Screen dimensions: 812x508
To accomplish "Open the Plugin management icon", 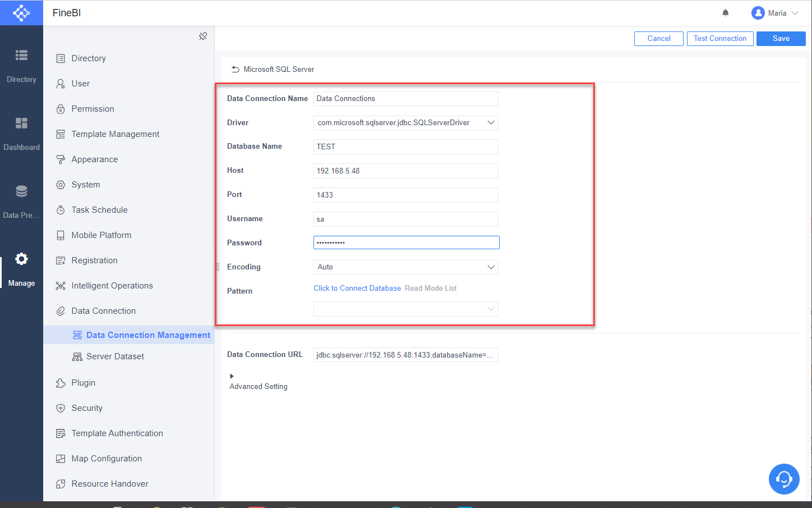I will pyautogui.click(x=61, y=382).
